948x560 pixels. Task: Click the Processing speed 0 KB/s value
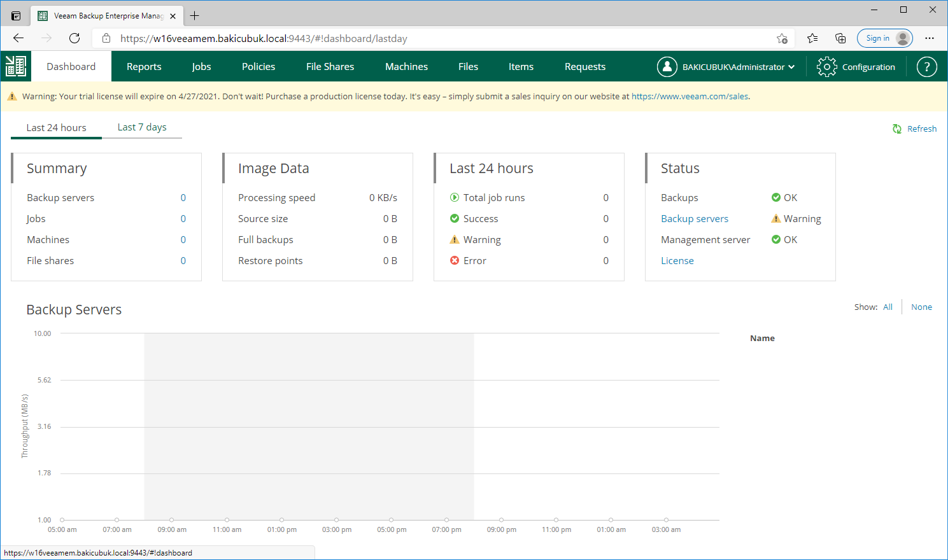coord(383,197)
